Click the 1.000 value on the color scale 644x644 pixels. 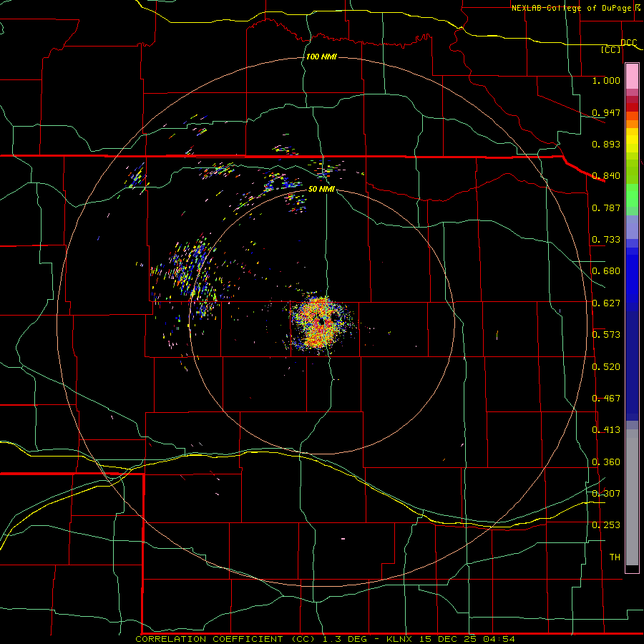606,80
